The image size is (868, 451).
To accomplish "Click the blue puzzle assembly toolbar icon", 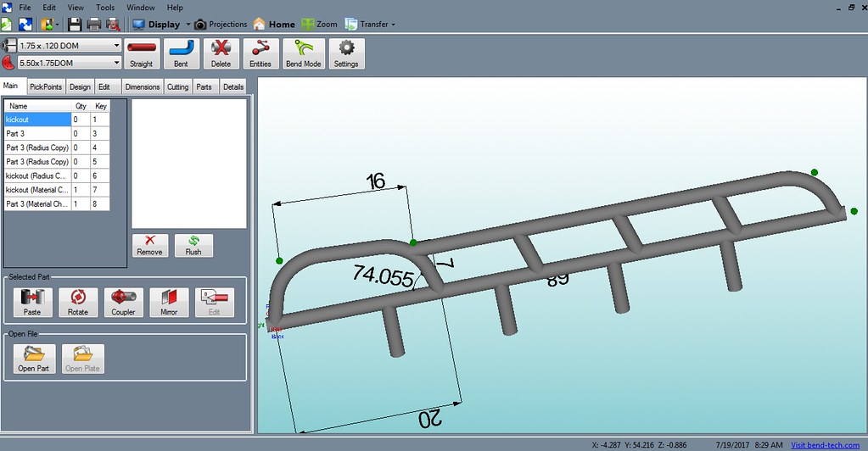I will click(25, 25).
